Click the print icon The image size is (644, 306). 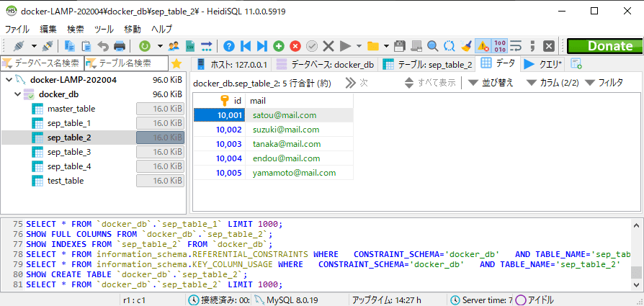click(x=119, y=46)
